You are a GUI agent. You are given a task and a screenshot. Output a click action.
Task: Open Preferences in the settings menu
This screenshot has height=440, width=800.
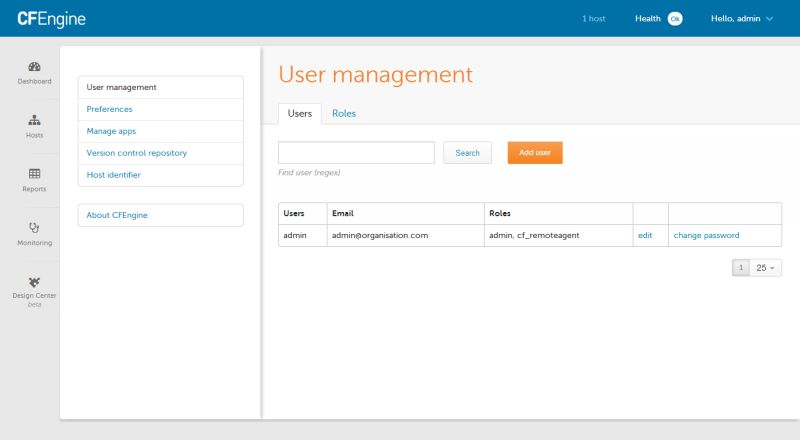point(161,109)
